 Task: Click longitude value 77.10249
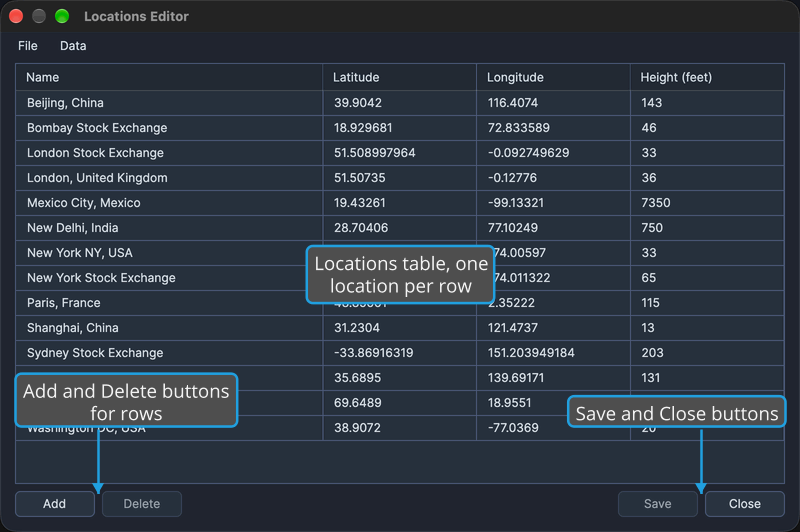[x=554, y=228]
